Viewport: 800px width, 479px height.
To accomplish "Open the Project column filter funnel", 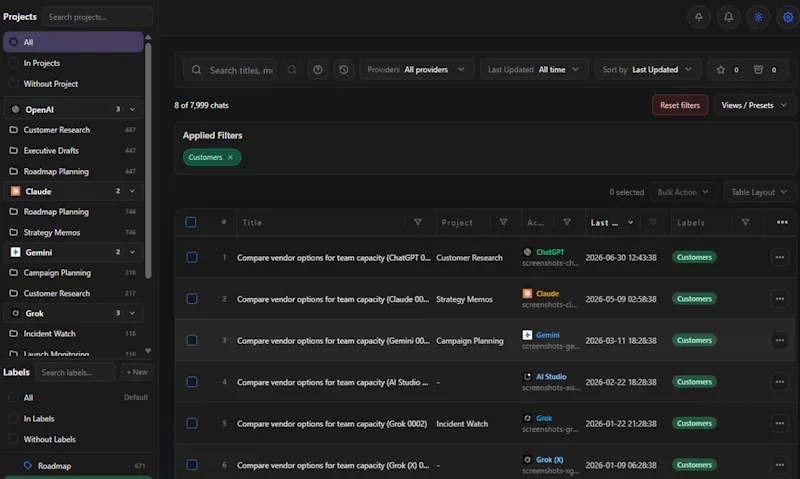I will (503, 222).
